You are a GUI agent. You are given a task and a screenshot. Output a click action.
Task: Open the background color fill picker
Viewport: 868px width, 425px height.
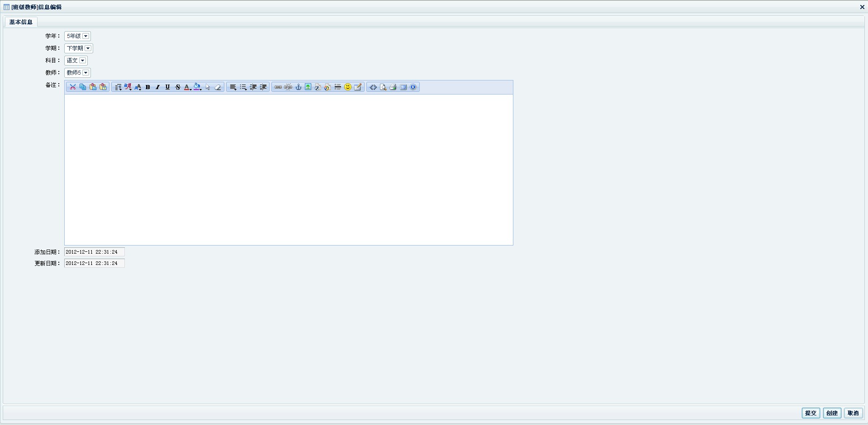198,87
